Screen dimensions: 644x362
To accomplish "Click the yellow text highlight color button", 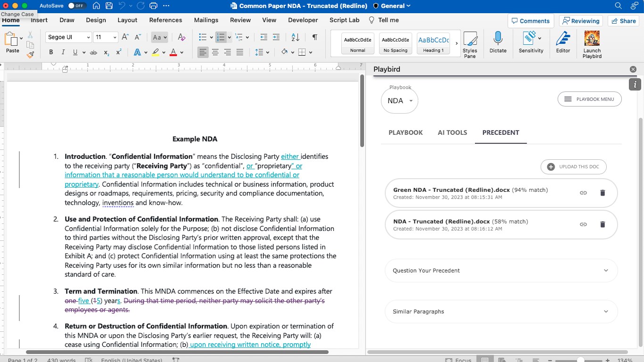I will coord(155,52).
